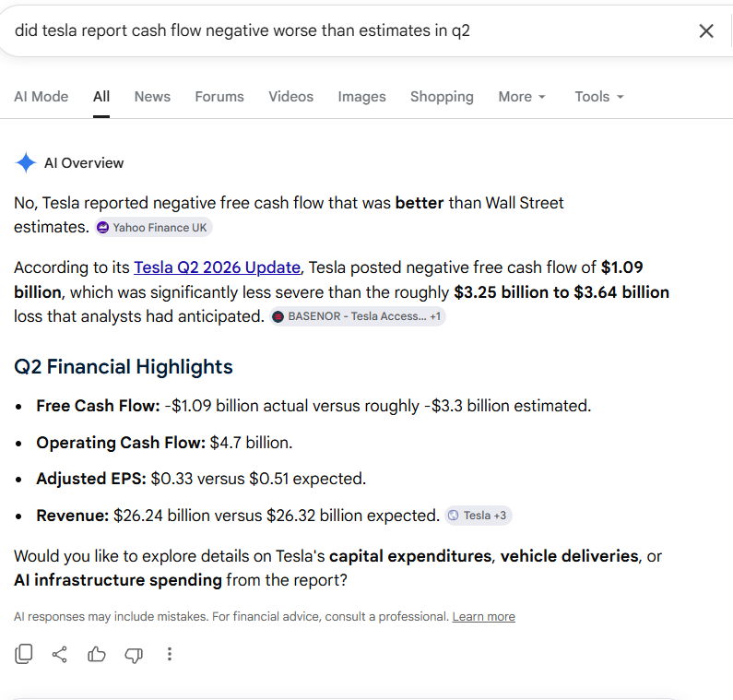Give thumbs up to AI Overview
733x700 pixels.
(96, 654)
